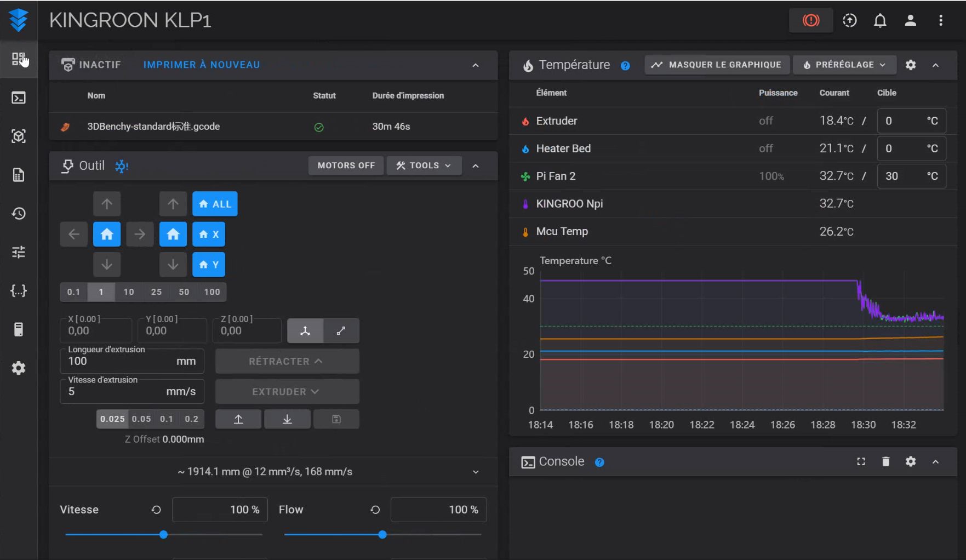Viewport: 966px width, 560px height.
Task: Open the Dashboard sidebar icon
Action: [19, 59]
